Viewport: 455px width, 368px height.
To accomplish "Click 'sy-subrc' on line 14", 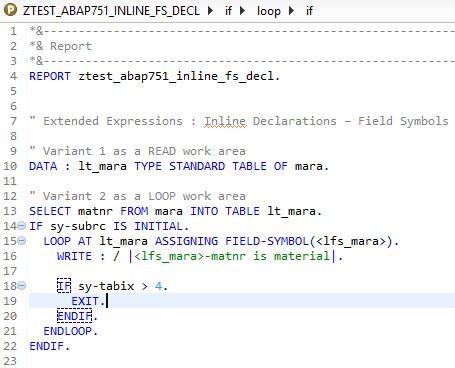I will pyautogui.click(x=78, y=226).
